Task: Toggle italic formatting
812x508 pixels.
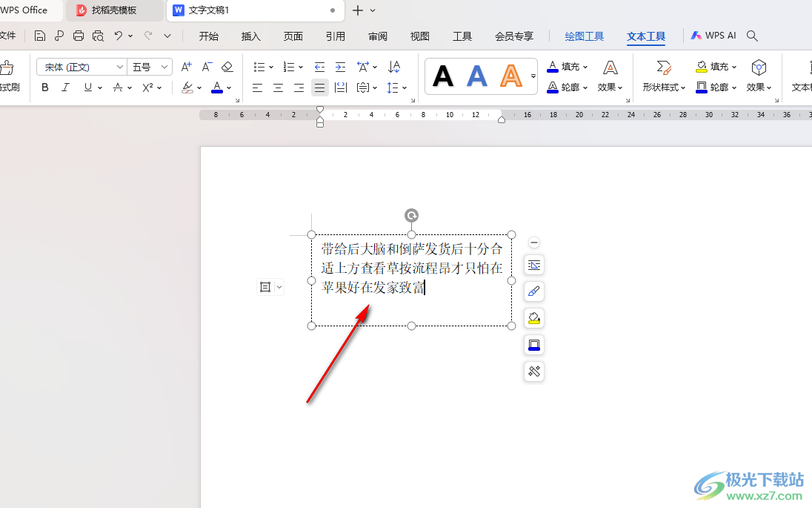Action: point(65,88)
